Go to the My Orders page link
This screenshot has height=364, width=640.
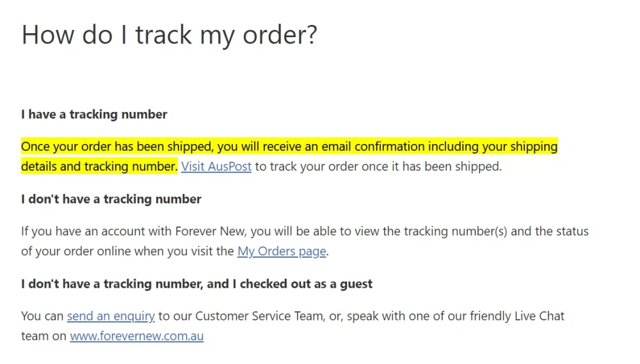282,251
